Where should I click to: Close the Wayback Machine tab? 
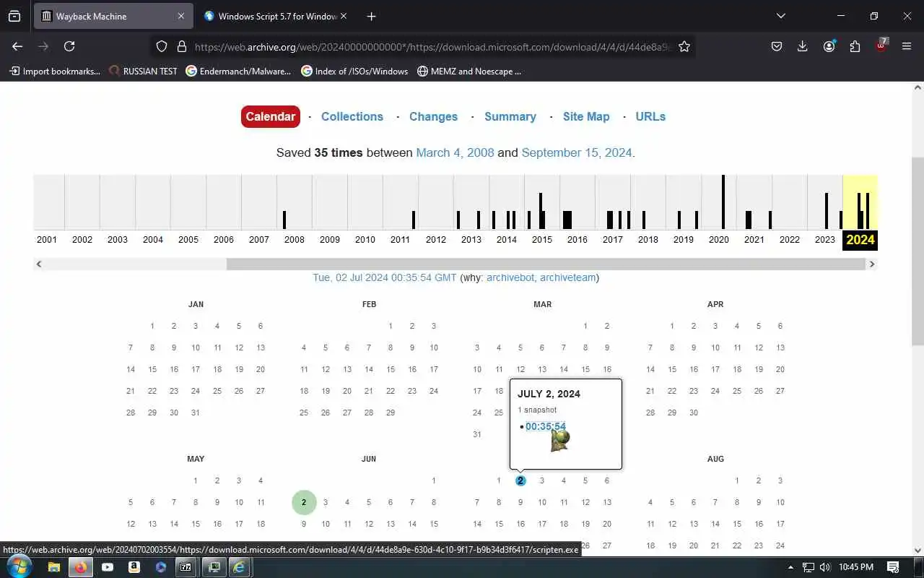tap(181, 16)
